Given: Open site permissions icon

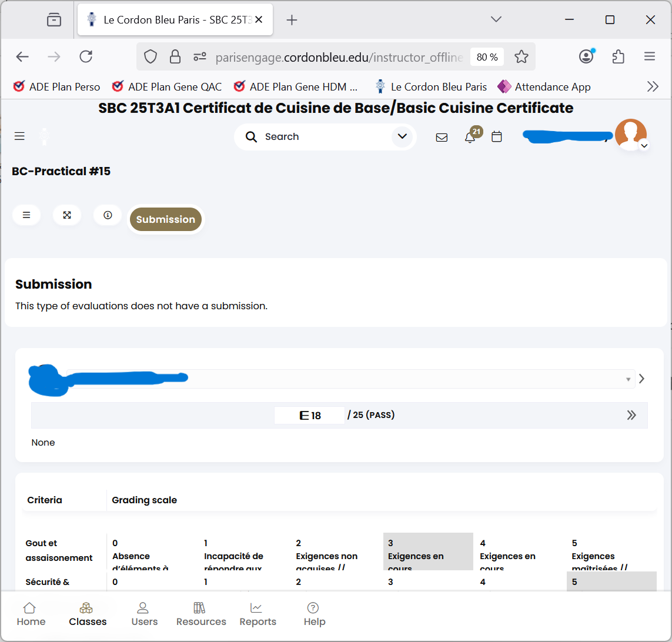Looking at the screenshot, I should tap(200, 56).
